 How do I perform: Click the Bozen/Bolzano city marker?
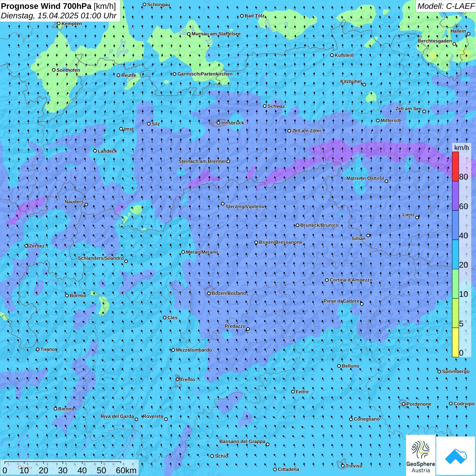pyautogui.click(x=209, y=293)
